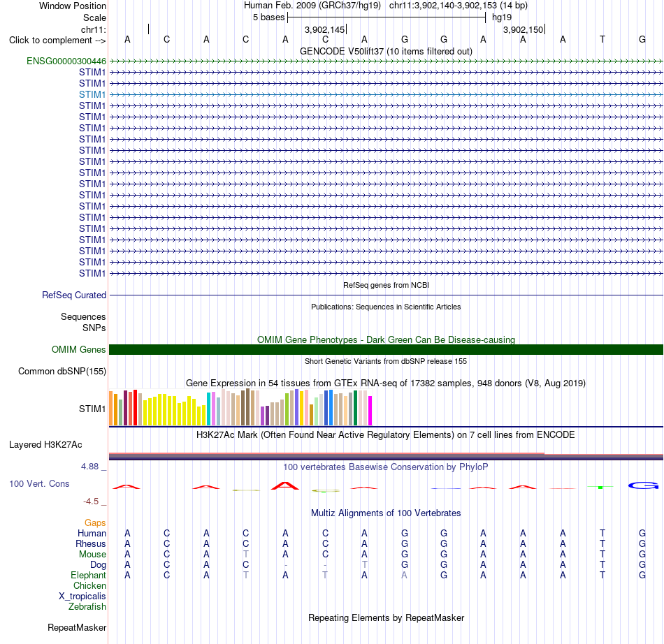
Task: Click the magenta bar in GTEx chart
Action: pyautogui.click(x=370, y=411)
